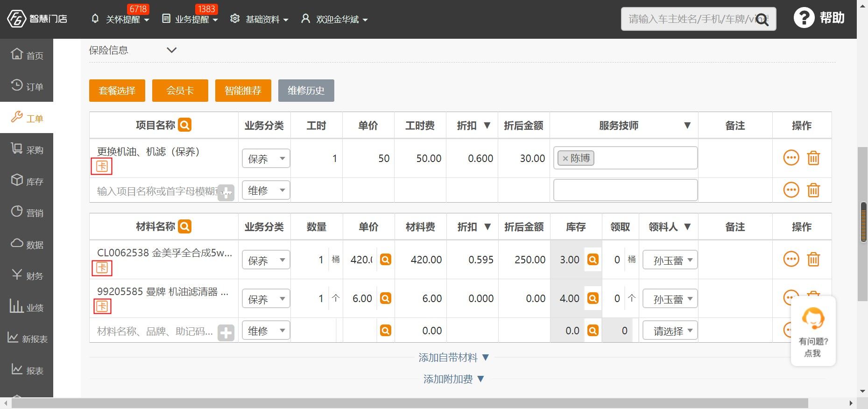Open more options for 金美孚 material row
The image size is (868, 409).
791,259
